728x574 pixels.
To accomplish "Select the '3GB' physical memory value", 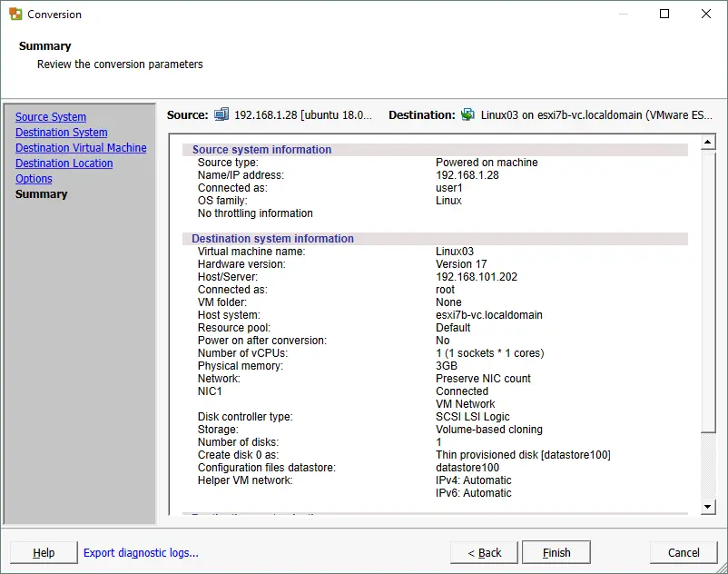I will click(447, 366).
